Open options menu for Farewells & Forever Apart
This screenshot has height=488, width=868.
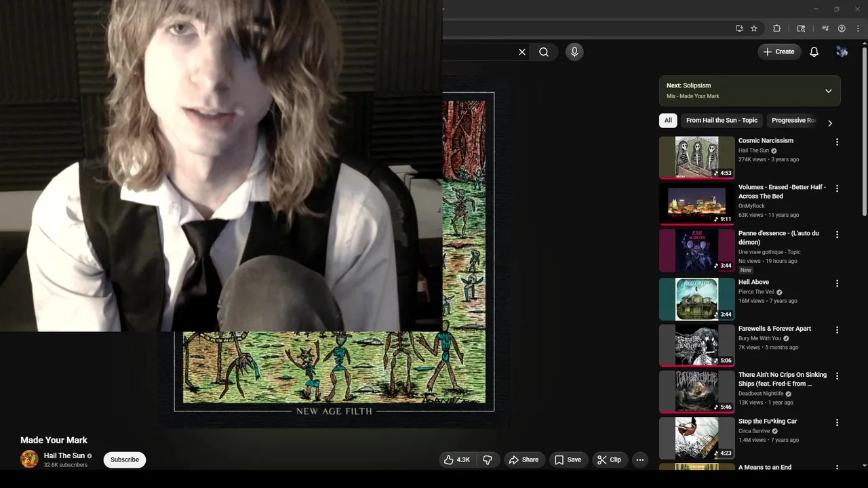[x=837, y=329]
